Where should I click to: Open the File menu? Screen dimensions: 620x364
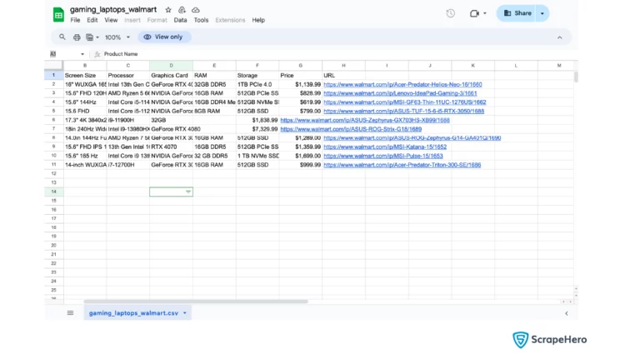(75, 20)
